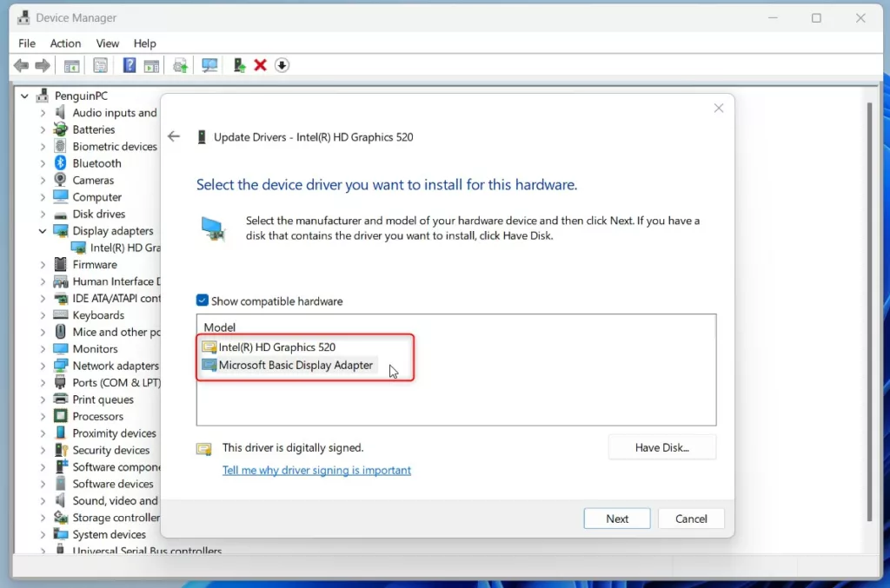
Task: Click the Scan for hardware changes icon
Action: [x=209, y=66]
